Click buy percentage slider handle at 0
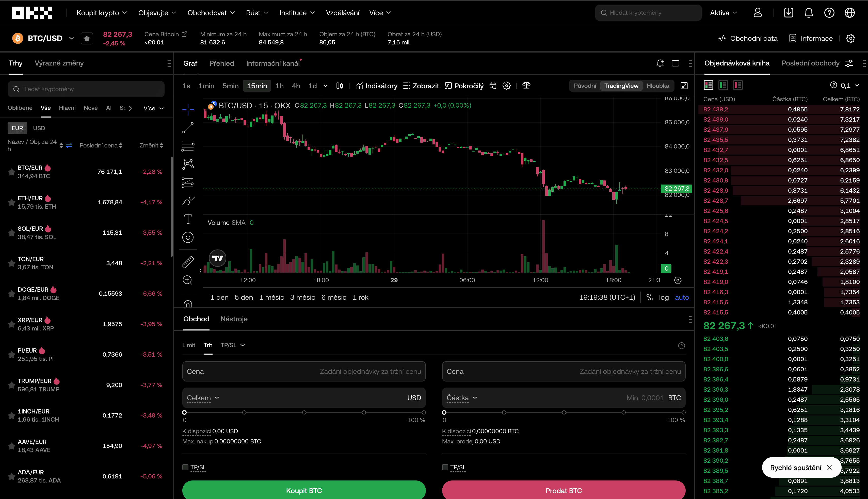 tap(184, 412)
